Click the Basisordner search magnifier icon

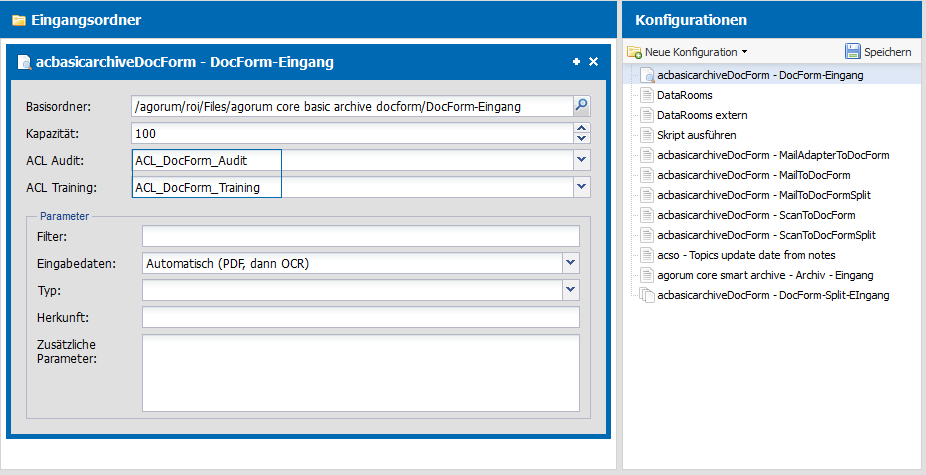click(582, 106)
